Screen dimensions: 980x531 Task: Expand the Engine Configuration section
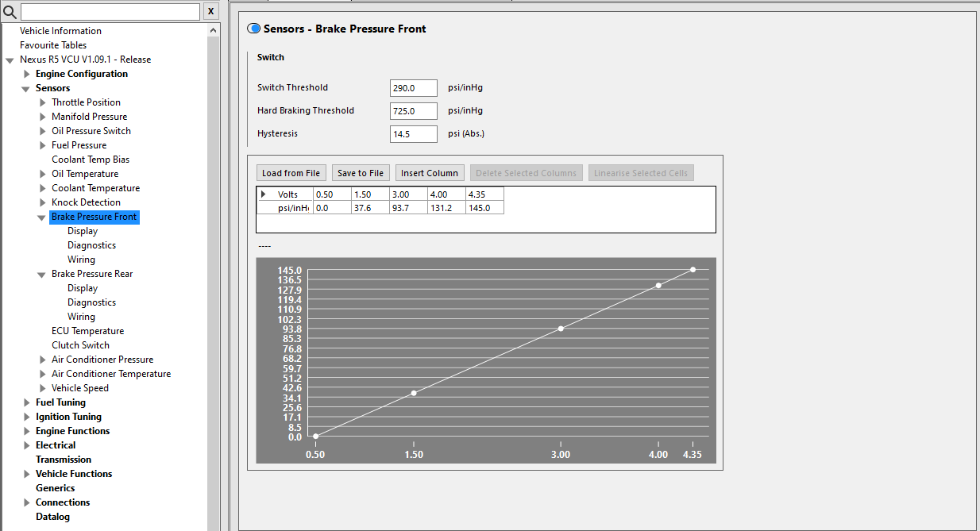[x=27, y=74]
